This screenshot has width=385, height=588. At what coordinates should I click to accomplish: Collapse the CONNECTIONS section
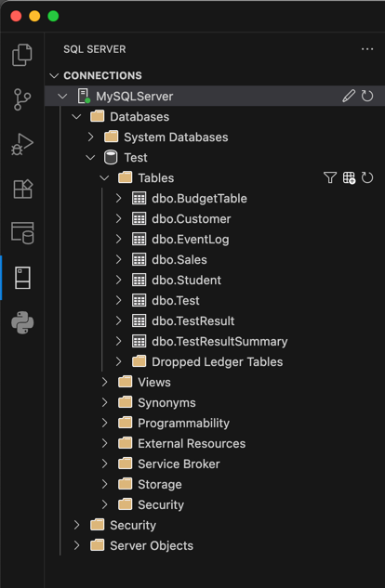[55, 76]
